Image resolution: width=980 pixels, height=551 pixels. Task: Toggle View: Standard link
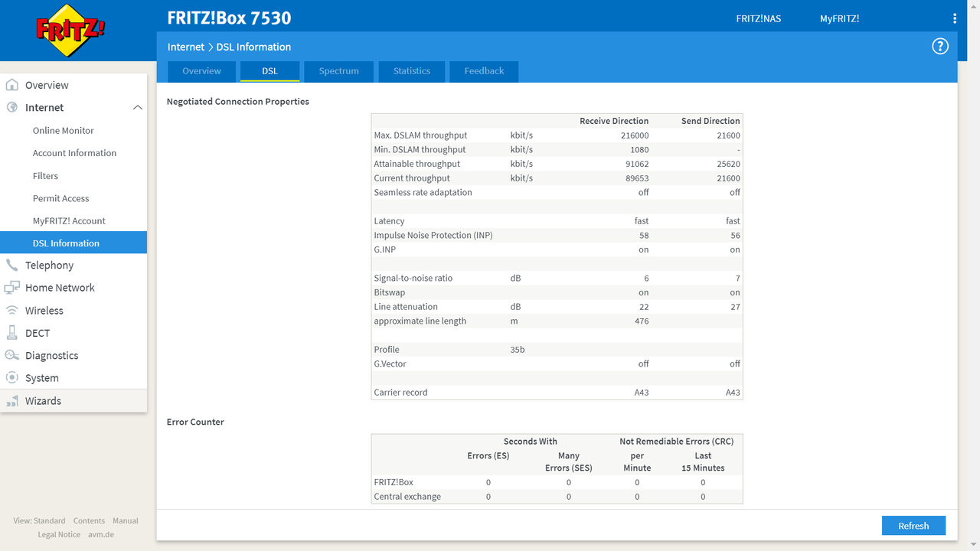pos(39,520)
